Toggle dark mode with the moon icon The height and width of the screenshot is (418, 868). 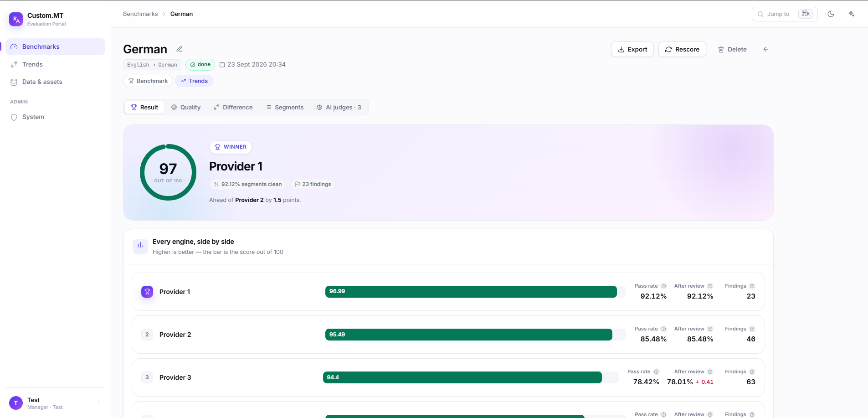click(x=831, y=14)
